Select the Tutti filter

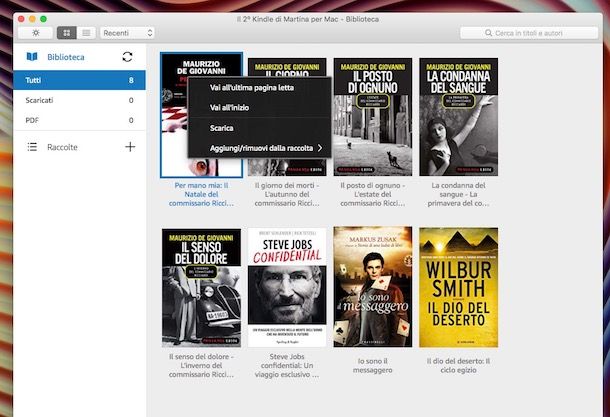coord(79,80)
